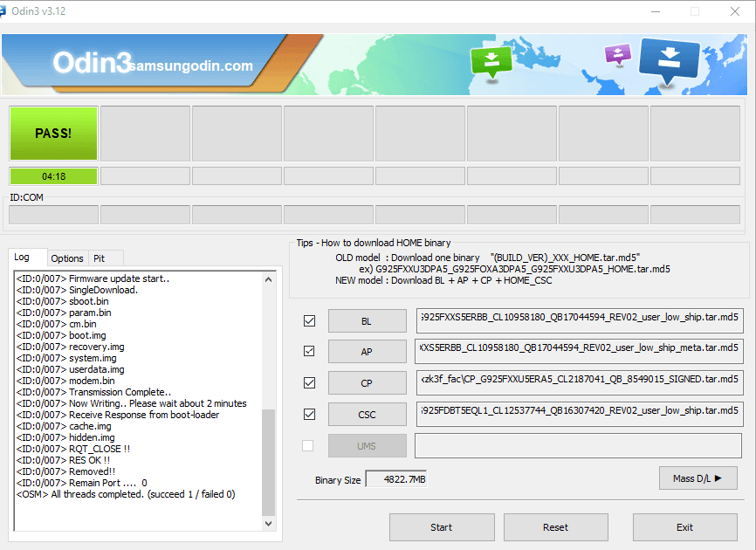
Task: Minimize the Odin3 window
Action: (656, 11)
